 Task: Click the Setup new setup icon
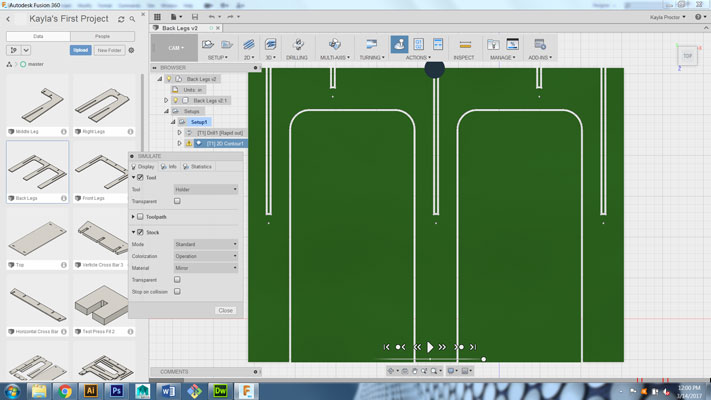[208, 44]
